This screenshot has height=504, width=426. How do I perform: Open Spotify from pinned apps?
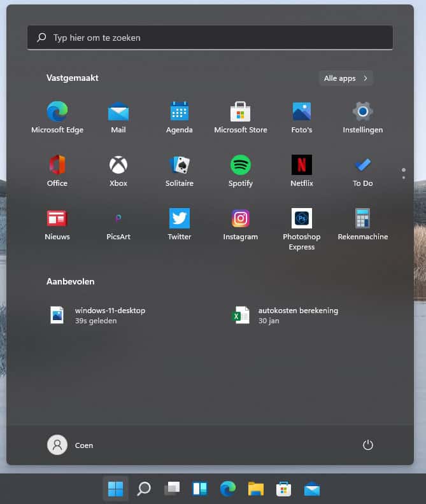click(240, 171)
